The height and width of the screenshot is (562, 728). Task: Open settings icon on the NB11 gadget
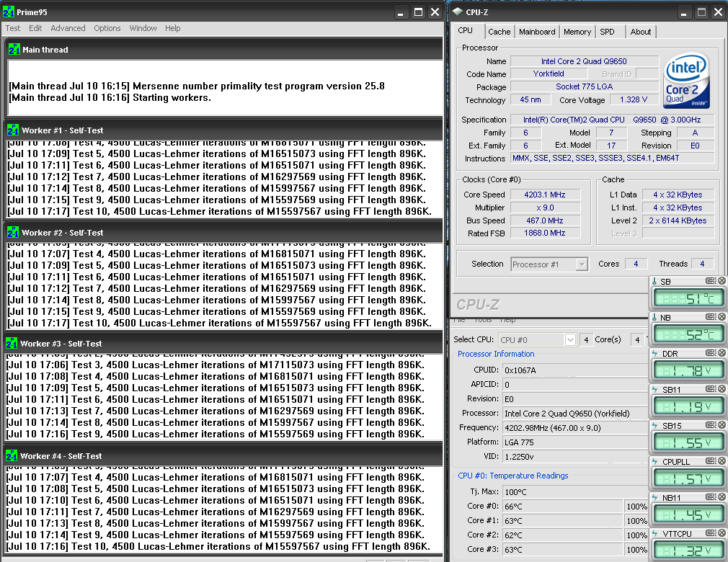coord(711,497)
